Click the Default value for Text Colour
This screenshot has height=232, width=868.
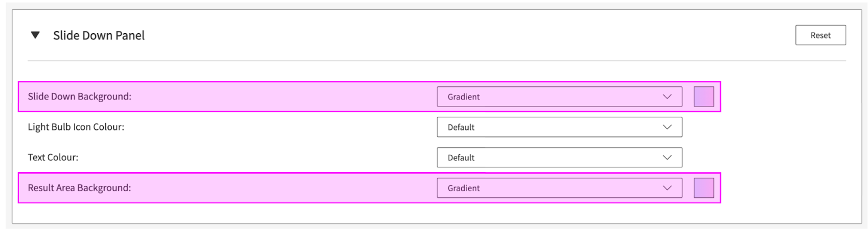(x=461, y=158)
